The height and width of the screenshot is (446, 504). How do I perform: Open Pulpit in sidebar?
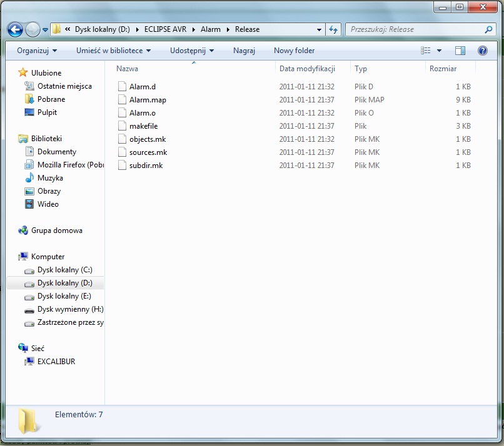(x=47, y=112)
